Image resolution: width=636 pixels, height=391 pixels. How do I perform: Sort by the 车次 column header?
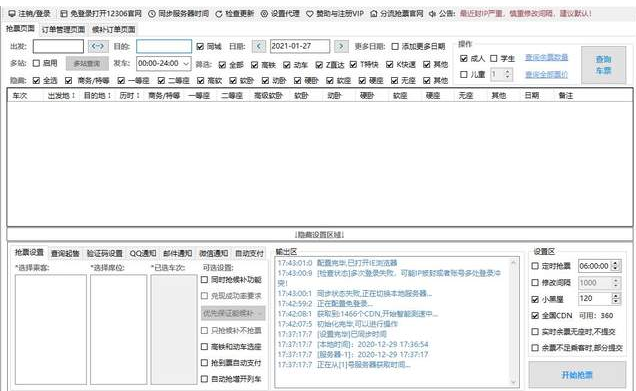click(x=19, y=95)
